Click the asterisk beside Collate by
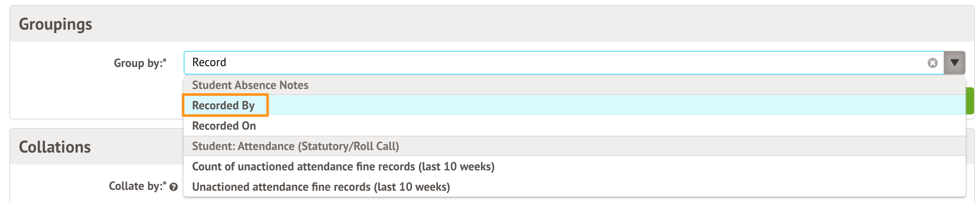Image resolution: width=980 pixels, height=203 pixels. pos(165,184)
